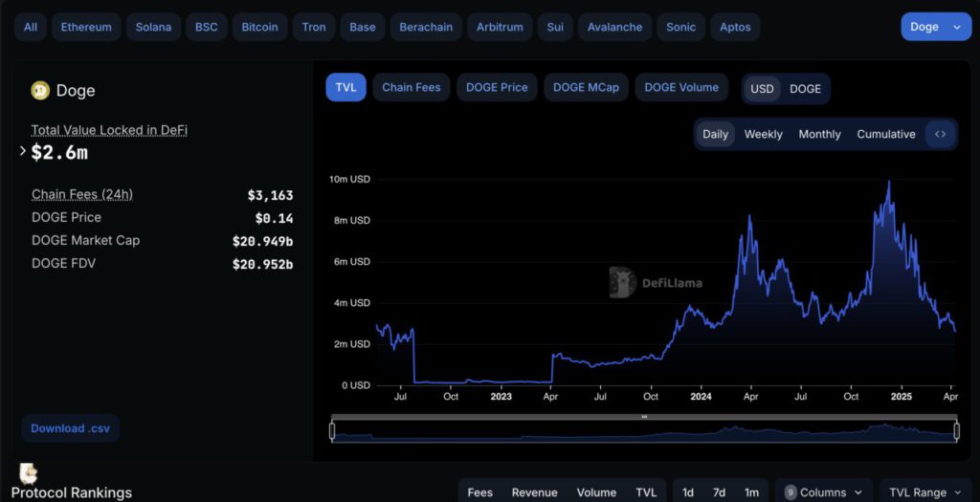Set chart grouping to Daily
The width and height of the screenshot is (980, 502).
click(715, 134)
